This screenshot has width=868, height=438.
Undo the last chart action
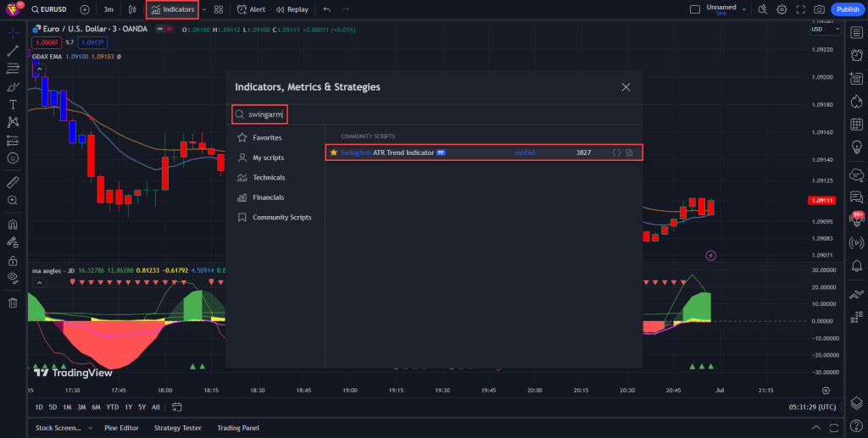pos(326,9)
